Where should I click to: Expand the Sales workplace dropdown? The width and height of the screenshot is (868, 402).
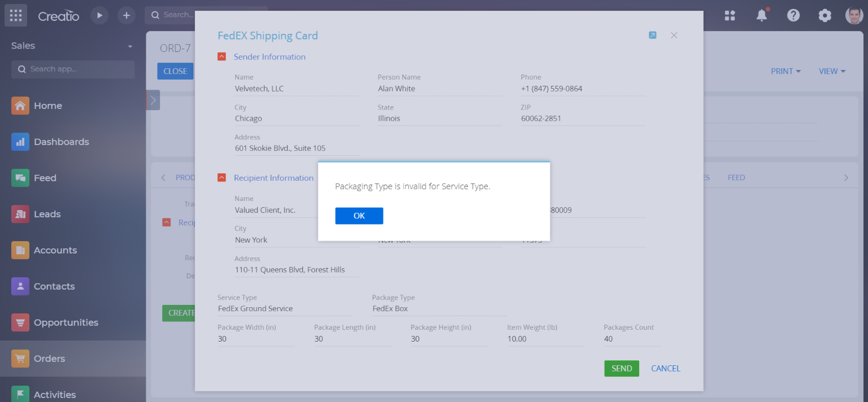pos(130,46)
